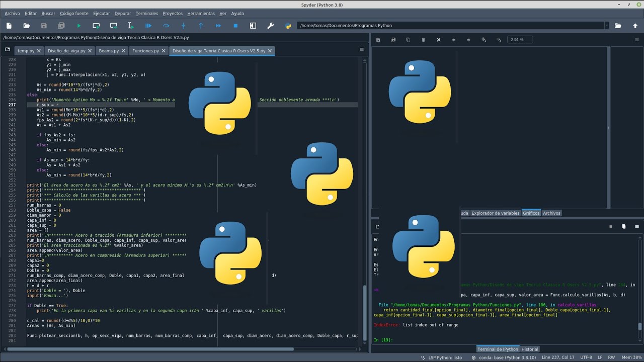Open the Proyectos menu

[x=173, y=14]
